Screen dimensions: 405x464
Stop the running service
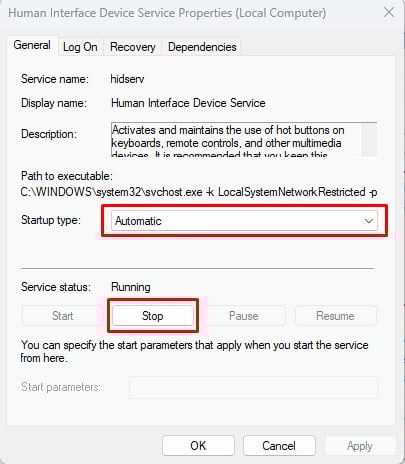click(x=153, y=316)
